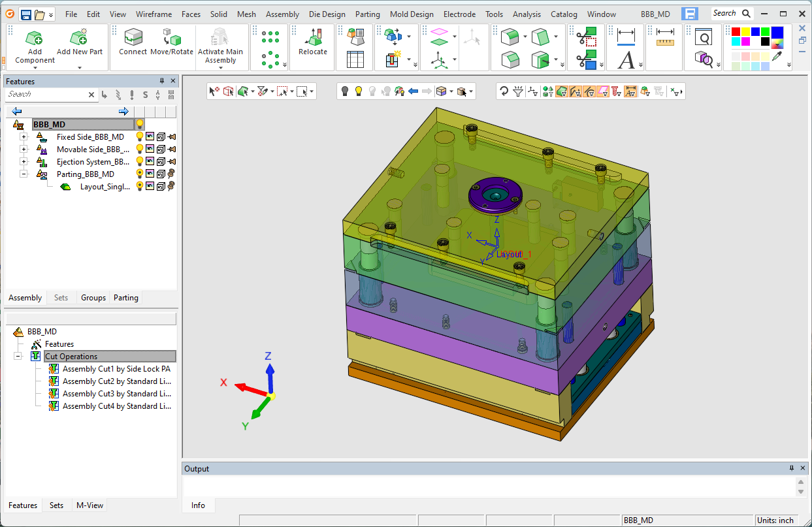Toggle visibility bulb for Layout_Singl row
Viewport: 812px width, 527px height.
(139, 187)
